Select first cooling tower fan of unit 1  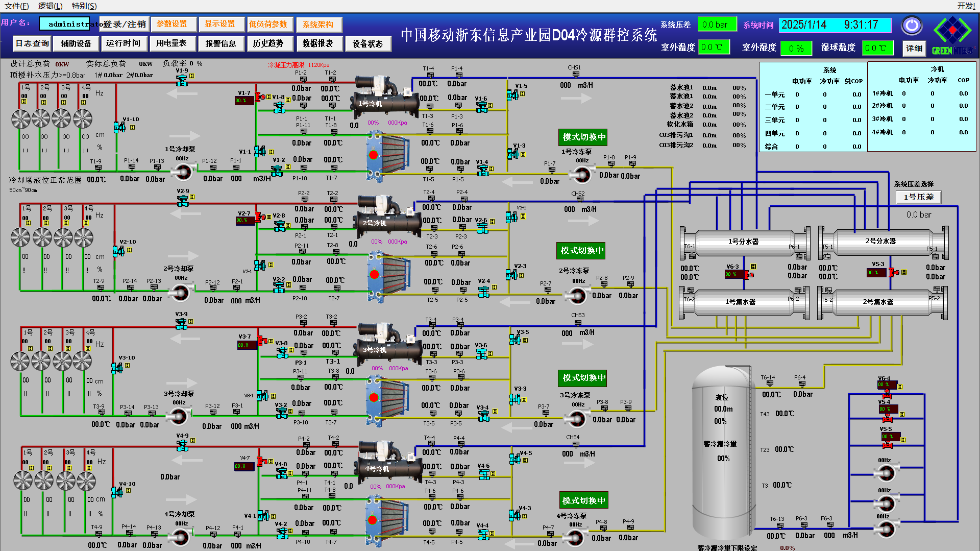point(21,118)
